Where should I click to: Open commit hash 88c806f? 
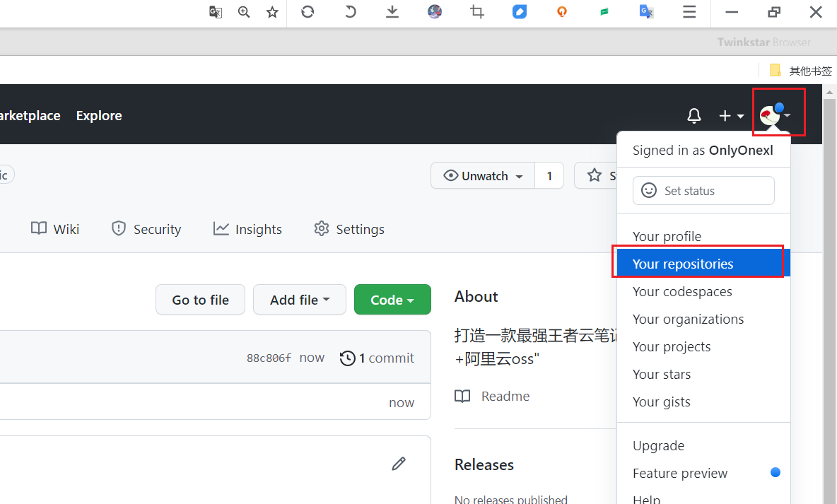(269, 358)
